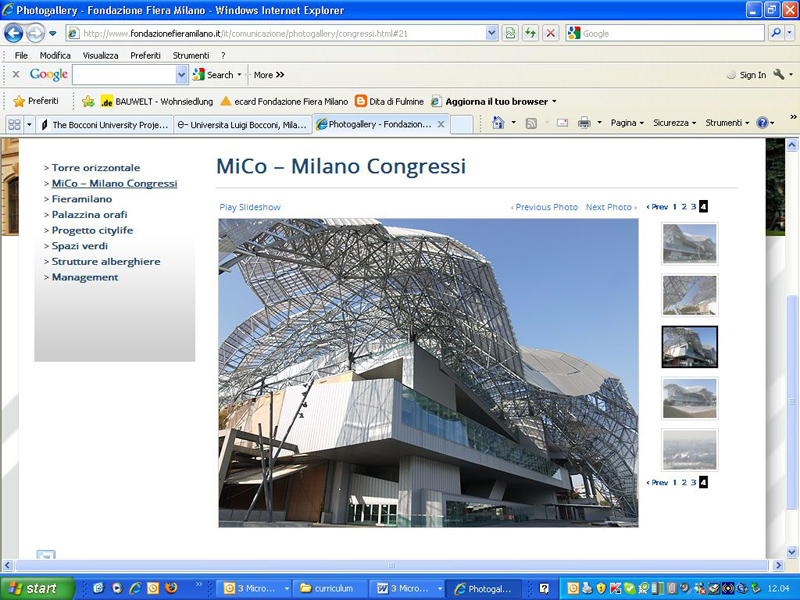Viewport: 800px width, 600px height.
Task: Open the Google toolbar search box dropdown
Action: [182, 75]
